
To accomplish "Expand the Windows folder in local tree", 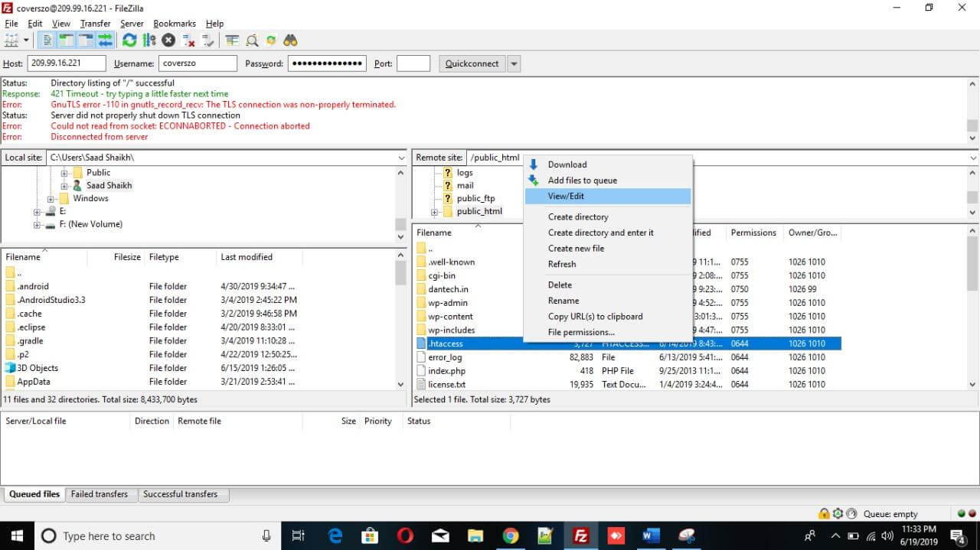I will tap(51, 199).
